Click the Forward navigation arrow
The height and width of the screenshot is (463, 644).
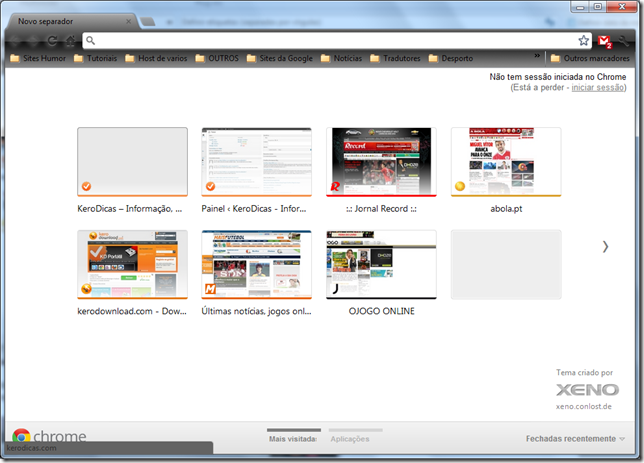coord(33,41)
